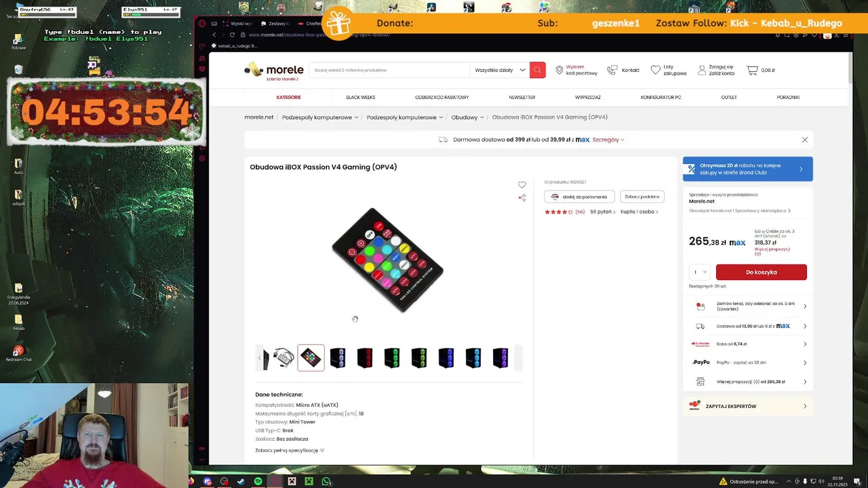868x488 pixels.
Task: Click the product star rating
Action: [x=559, y=211]
